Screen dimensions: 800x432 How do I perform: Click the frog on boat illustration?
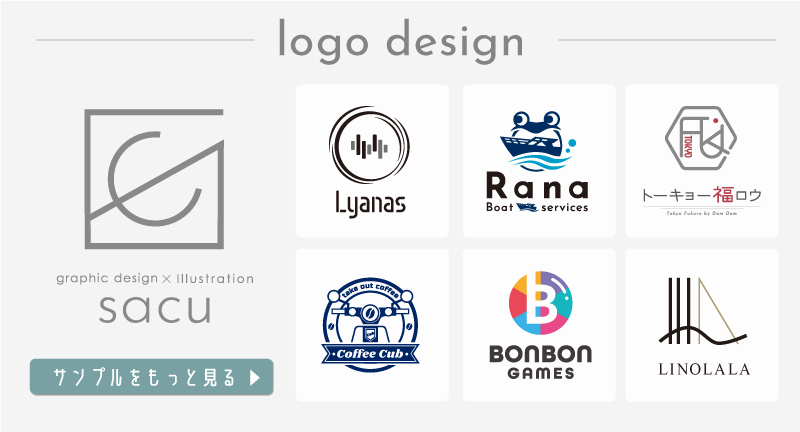538,140
